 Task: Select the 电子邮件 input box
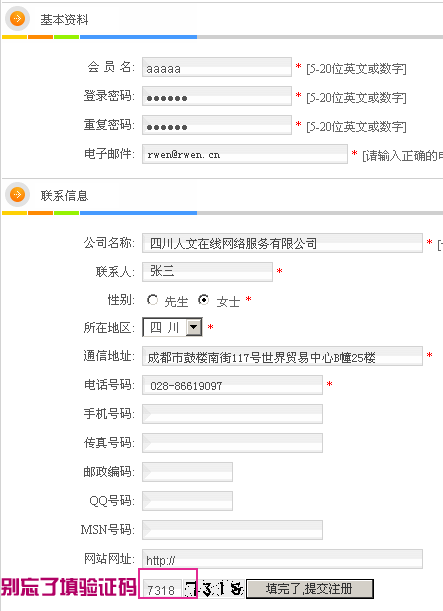[x=245, y=154]
